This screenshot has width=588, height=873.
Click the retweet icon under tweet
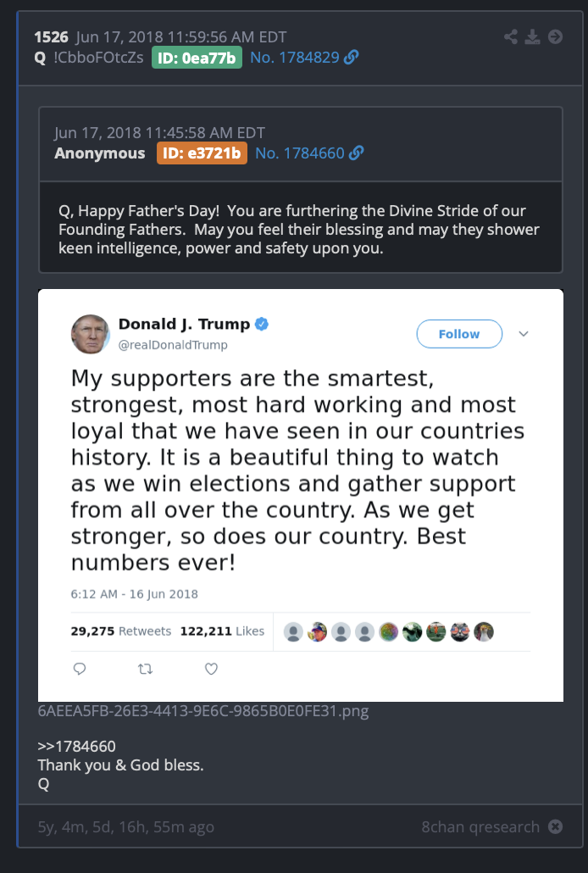145,669
